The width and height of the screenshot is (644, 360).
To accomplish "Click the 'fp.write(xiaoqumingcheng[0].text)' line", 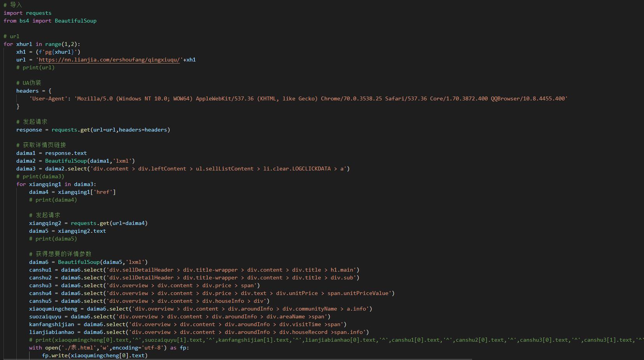I will tap(94, 355).
